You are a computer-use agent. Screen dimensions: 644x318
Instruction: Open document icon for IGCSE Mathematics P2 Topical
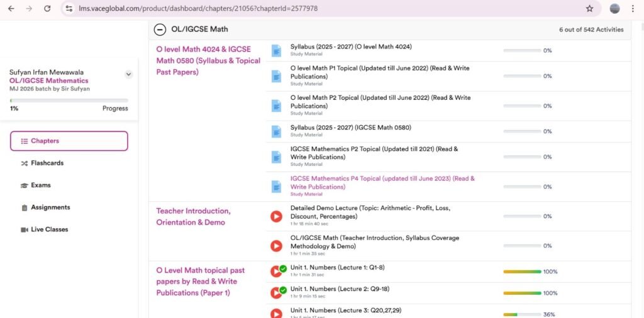(276, 157)
